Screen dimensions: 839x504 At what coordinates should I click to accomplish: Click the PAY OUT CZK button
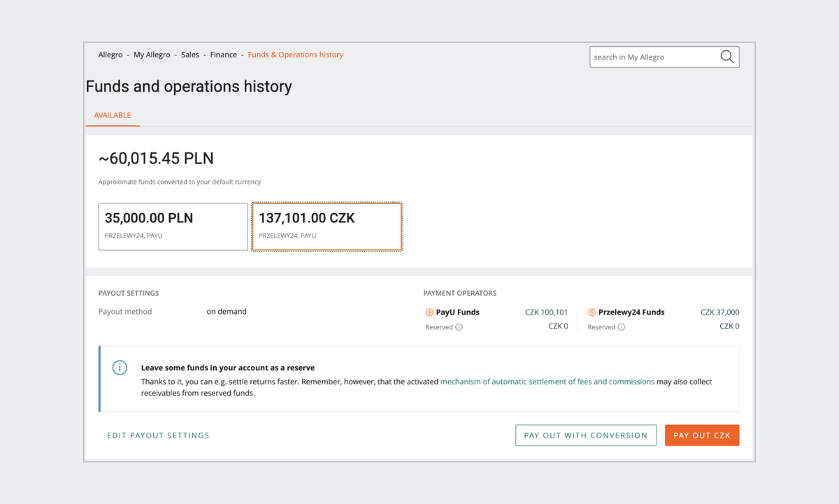pos(702,435)
